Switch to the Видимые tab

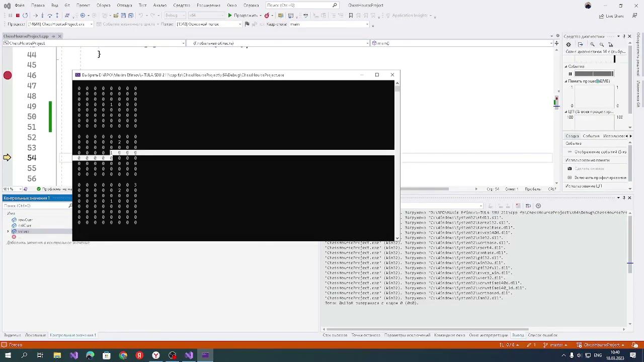pyautogui.click(x=13, y=335)
